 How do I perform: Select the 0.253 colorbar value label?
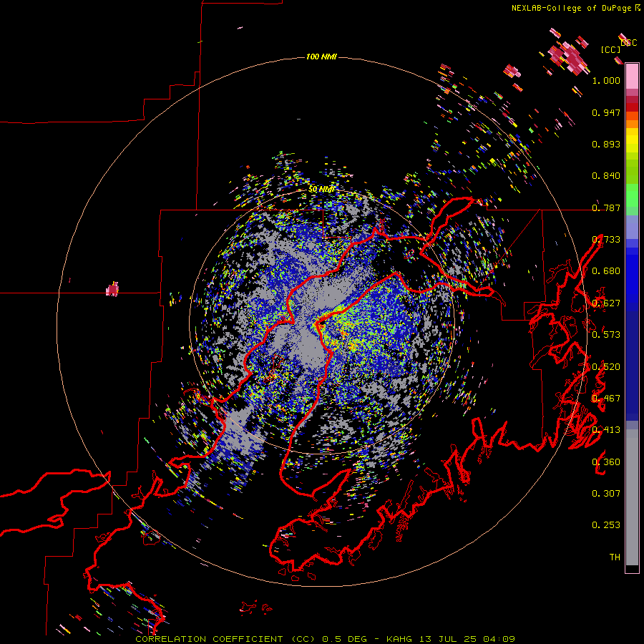pos(606,525)
